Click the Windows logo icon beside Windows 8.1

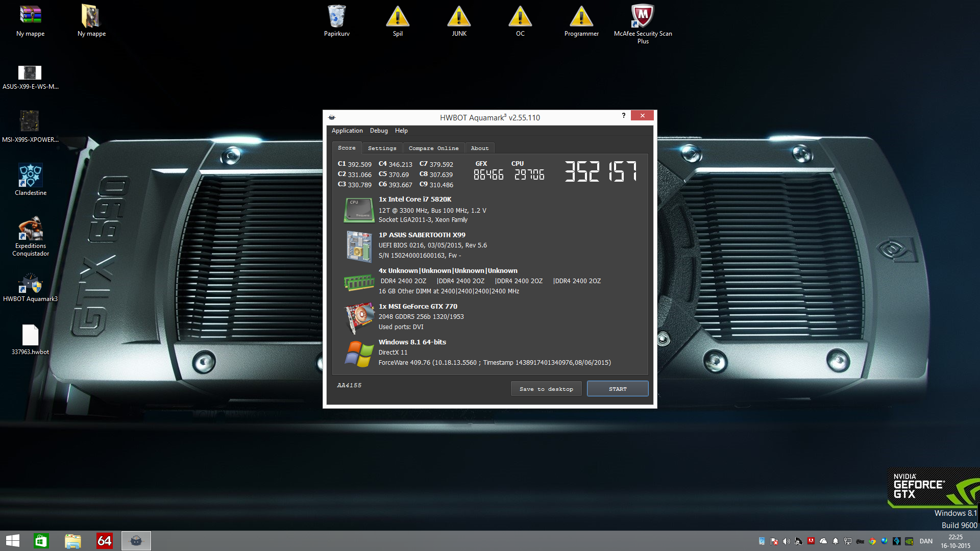(x=359, y=354)
